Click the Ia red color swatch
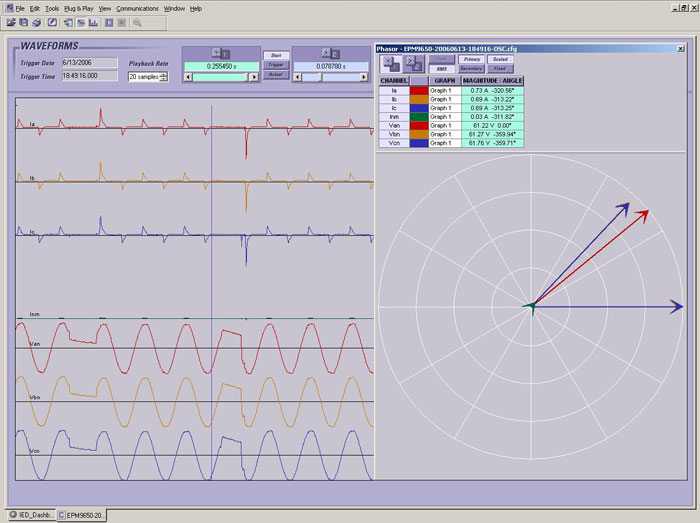Viewport: 700px width, 523px height. (x=419, y=91)
